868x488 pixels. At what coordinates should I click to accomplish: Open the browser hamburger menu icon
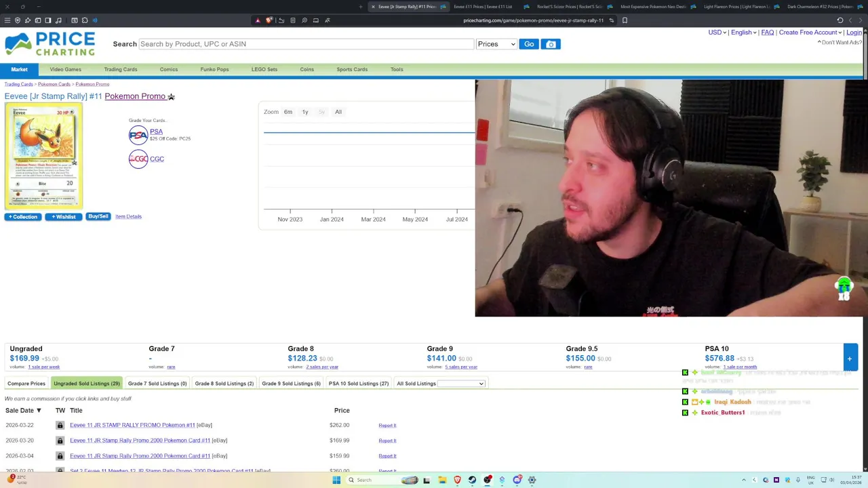click(x=7, y=20)
